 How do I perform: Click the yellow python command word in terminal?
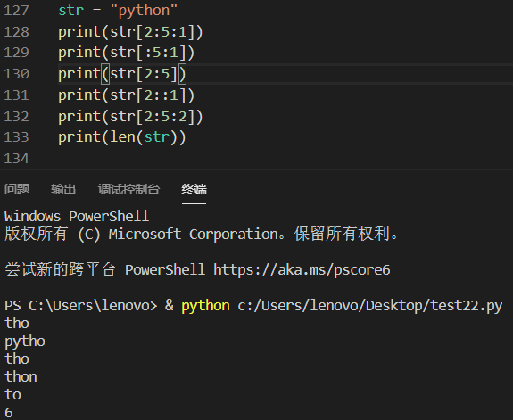point(205,306)
